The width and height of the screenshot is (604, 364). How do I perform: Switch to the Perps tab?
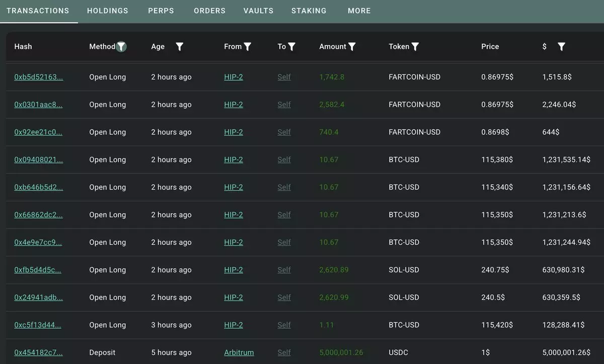(161, 11)
